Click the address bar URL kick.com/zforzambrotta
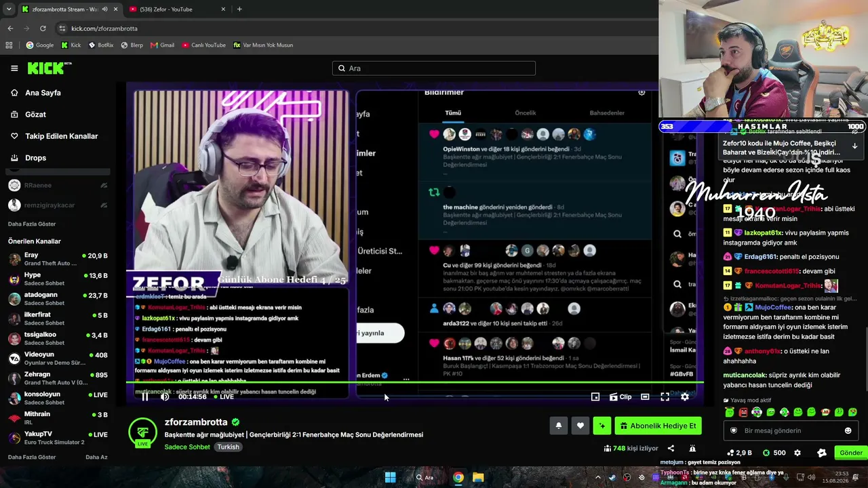Image resolution: width=868 pixels, height=488 pixels. [x=104, y=28]
